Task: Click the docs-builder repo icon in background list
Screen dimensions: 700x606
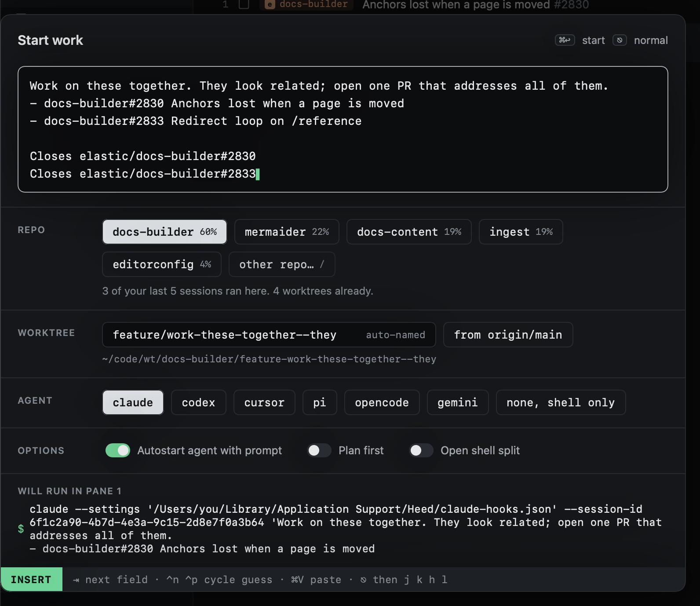Action: point(270,5)
